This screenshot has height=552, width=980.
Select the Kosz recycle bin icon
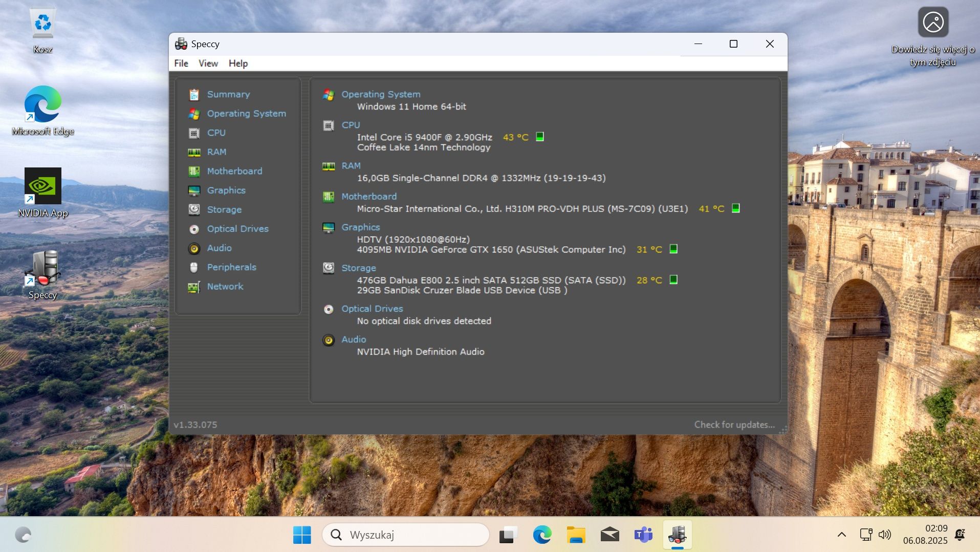[x=43, y=29]
